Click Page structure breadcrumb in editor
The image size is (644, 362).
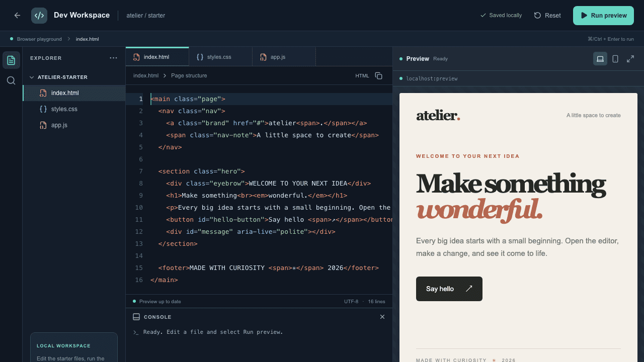(189, 76)
